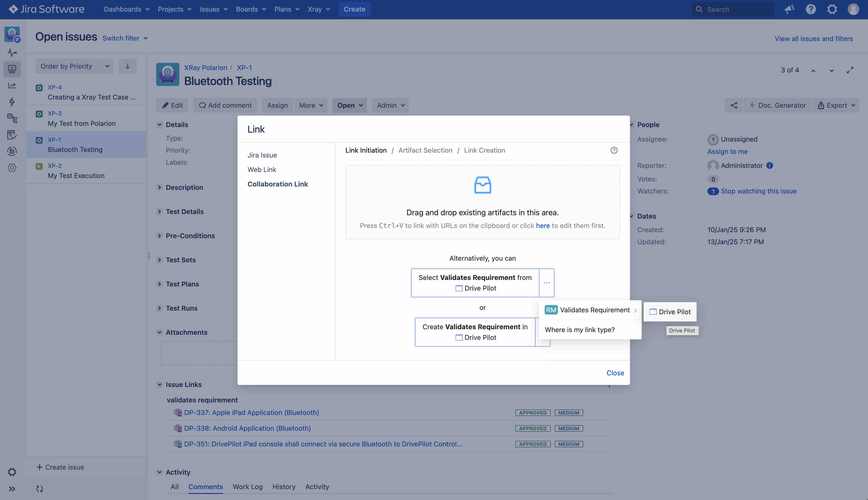This screenshot has width=868, height=500.
Task: Expand the Test Sets section
Action: pos(159,260)
